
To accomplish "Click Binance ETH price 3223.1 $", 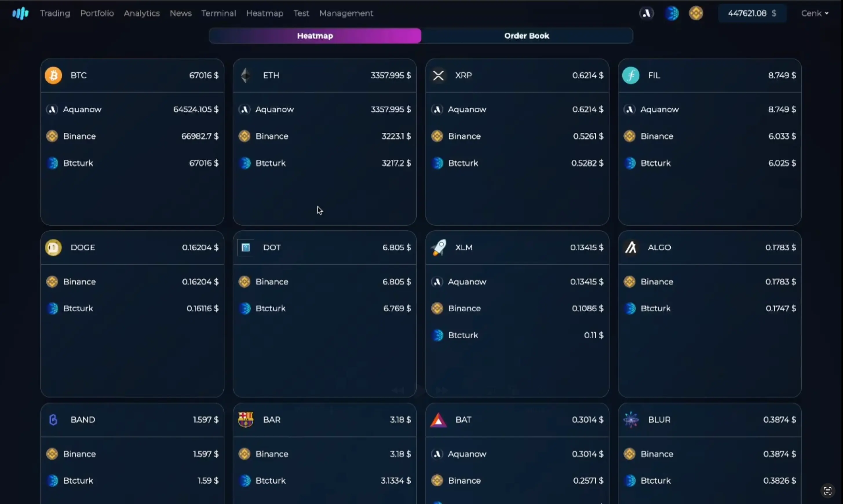I will (x=396, y=136).
